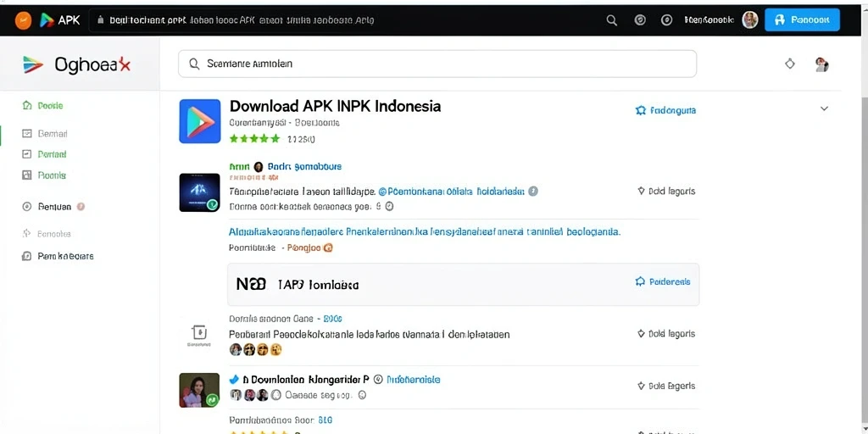
Task: Select the 'Roonis' sidebar item
Action: coord(44,175)
